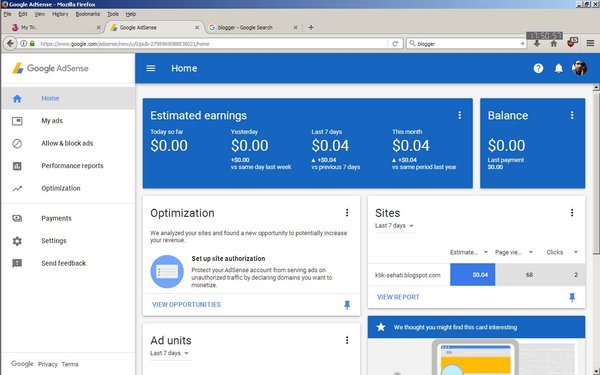
Task: Click the star icon on interesting card
Action: tap(381, 327)
